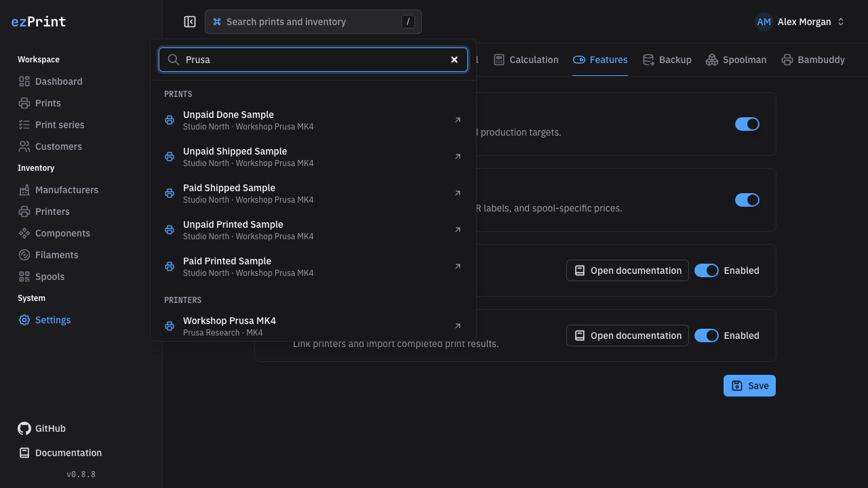Click the arrow icon beside Paid Printed Sample
Viewport: 868px width, 488px height.
point(458,266)
